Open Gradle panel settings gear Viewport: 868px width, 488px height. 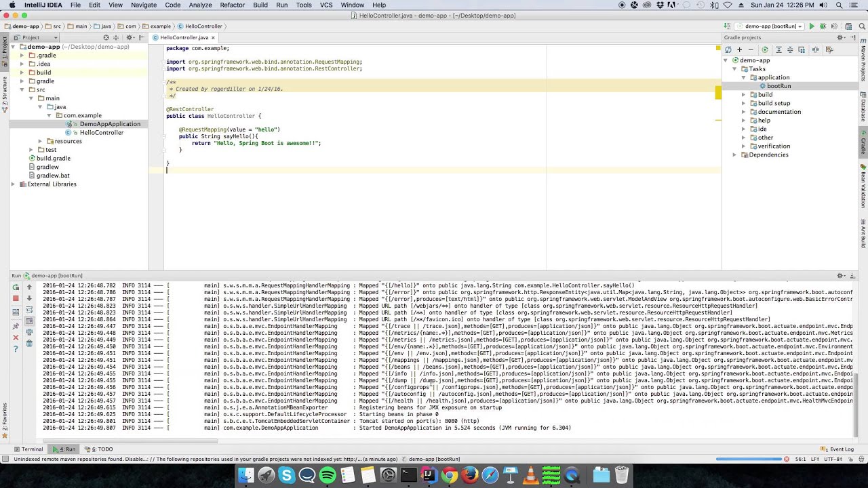(840, 37)
